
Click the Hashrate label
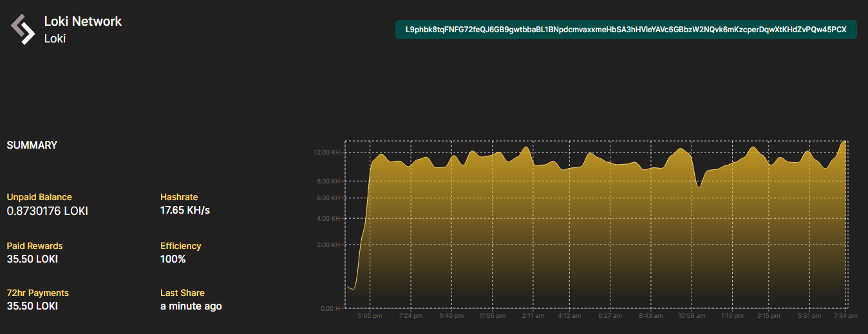point(179,197)
